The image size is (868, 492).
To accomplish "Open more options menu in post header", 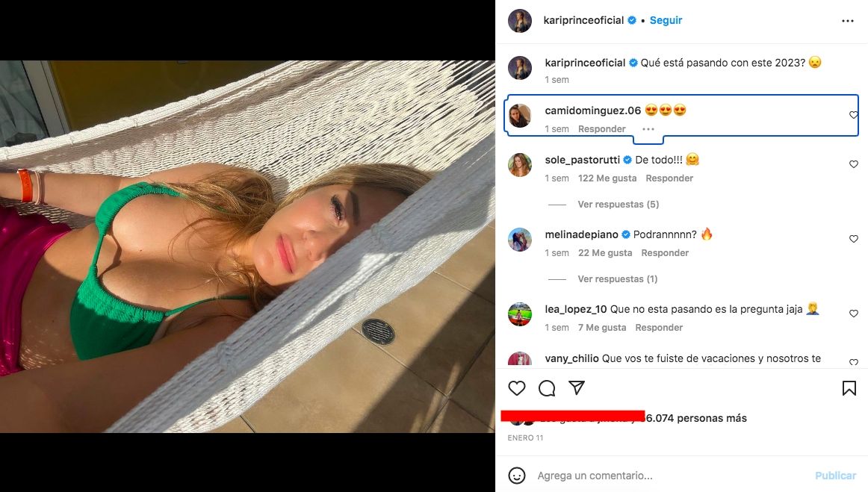I will click(x=847, y=21).
